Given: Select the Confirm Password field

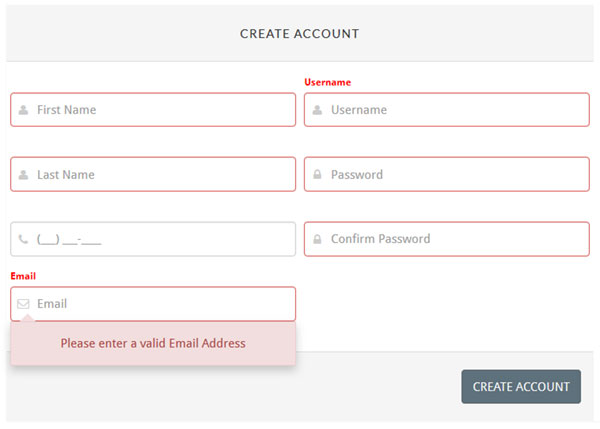Looking at the screenshot, I should tap(455, 240).
